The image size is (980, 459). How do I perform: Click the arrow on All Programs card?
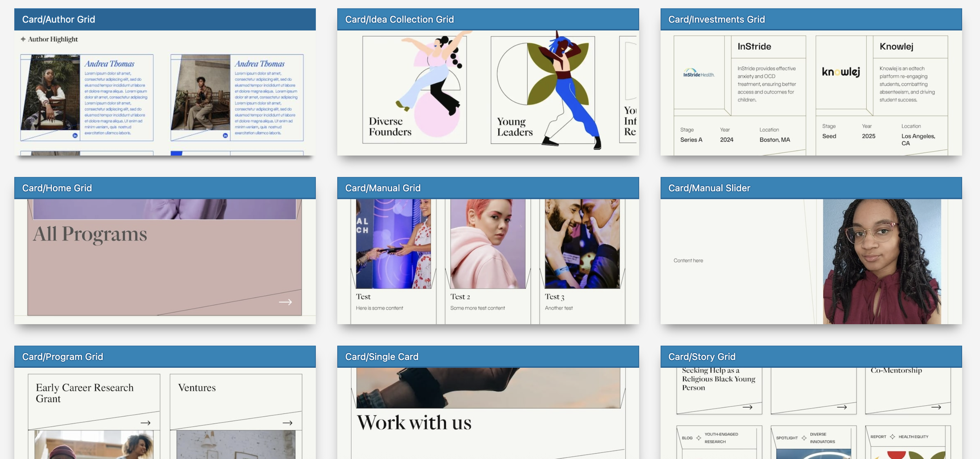(285, 302)
